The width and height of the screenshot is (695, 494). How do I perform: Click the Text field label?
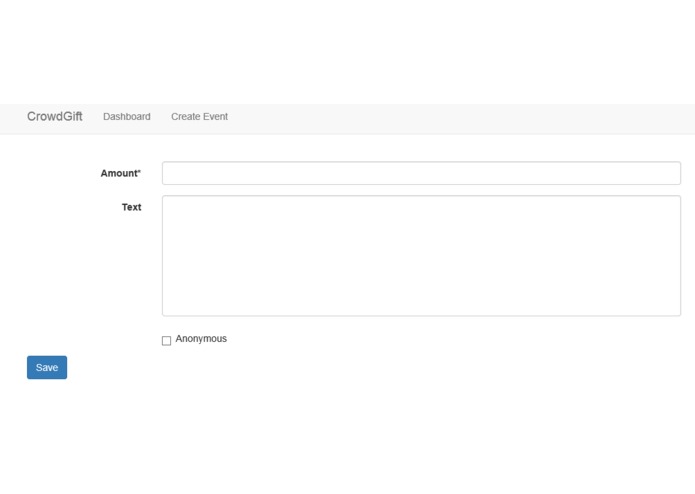[x=131, y=207]
